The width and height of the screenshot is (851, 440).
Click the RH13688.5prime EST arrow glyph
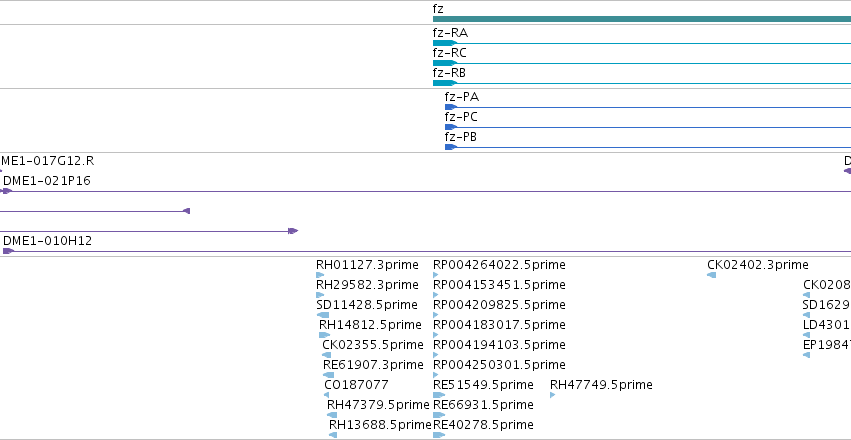pyautogui.click(x=333, y=435)
